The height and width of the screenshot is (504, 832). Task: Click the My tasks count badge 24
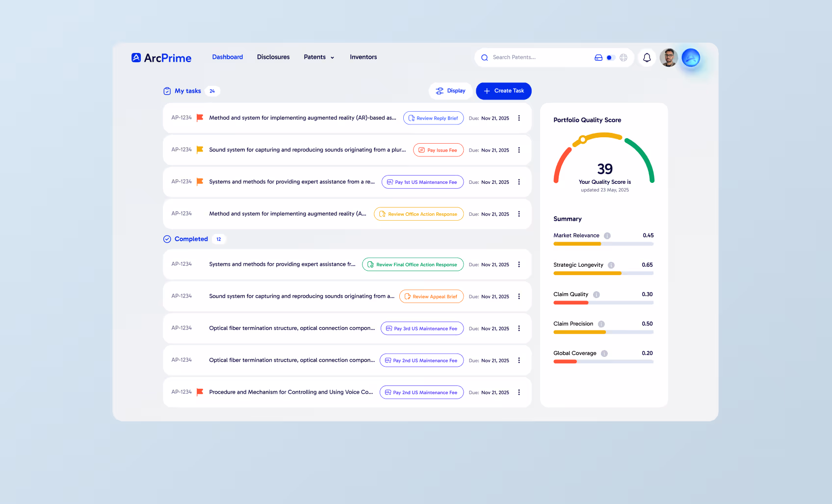point(212,91)
